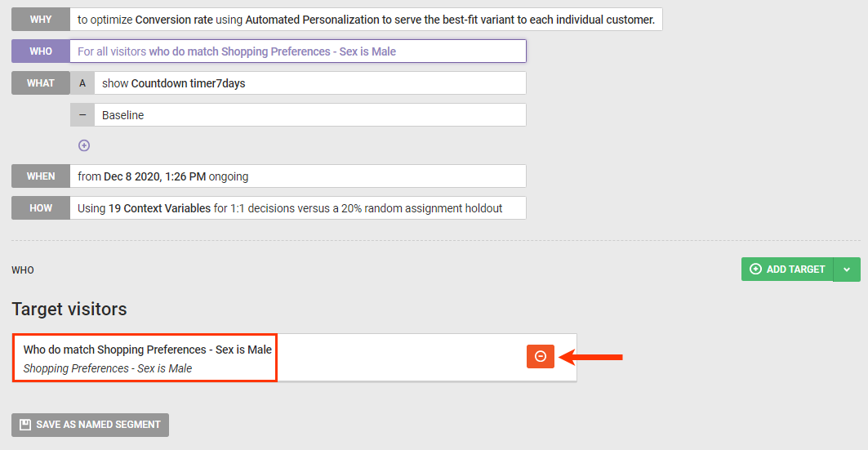Image resolution: width=868 pixels, height=450 pixels.
Task: Open the HOW tab label
Action: [41, 208]
